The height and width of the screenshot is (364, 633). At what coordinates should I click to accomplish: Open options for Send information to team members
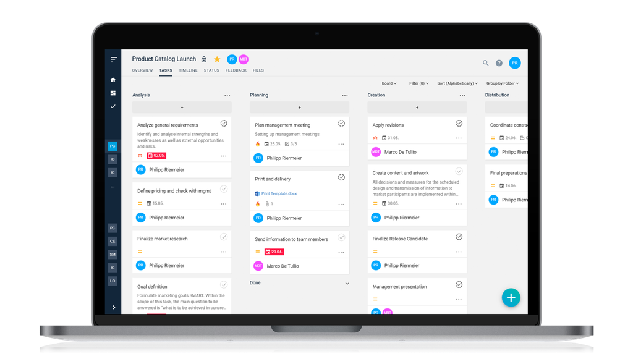(341, 253)
